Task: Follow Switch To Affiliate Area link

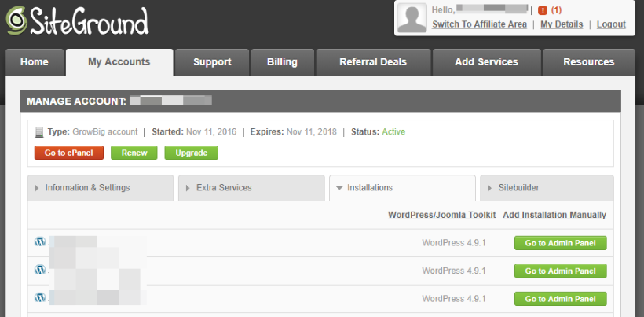Action: point(479,24)
